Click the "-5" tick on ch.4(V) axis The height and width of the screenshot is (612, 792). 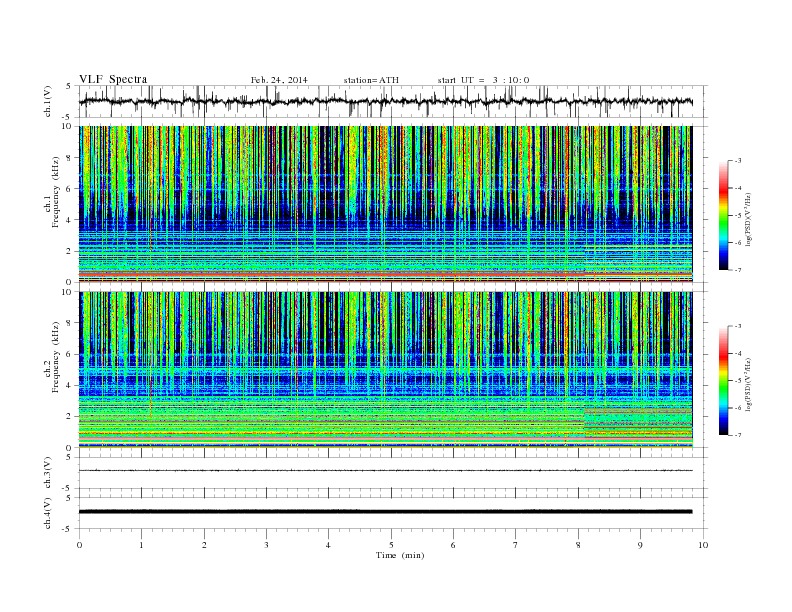coord(68,529)
